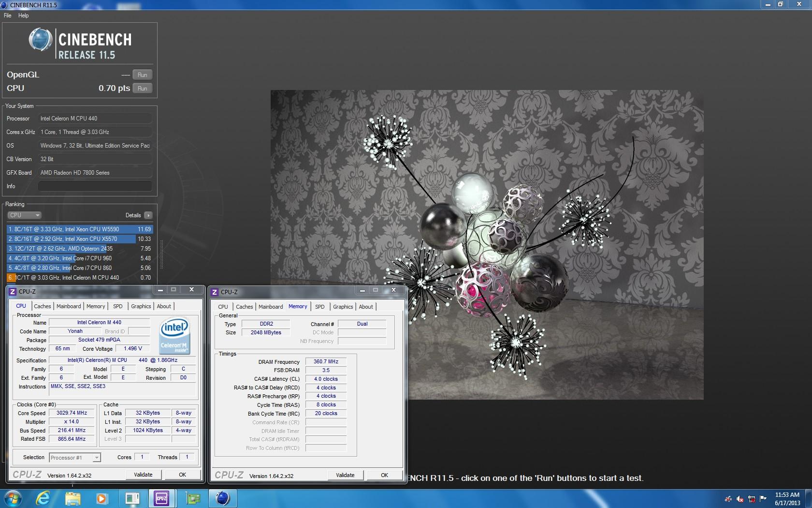Switch to Mainboard tab in left CPU-Z window
The width and height of the screenshot is (812, 508).
(x=69, y=306)
